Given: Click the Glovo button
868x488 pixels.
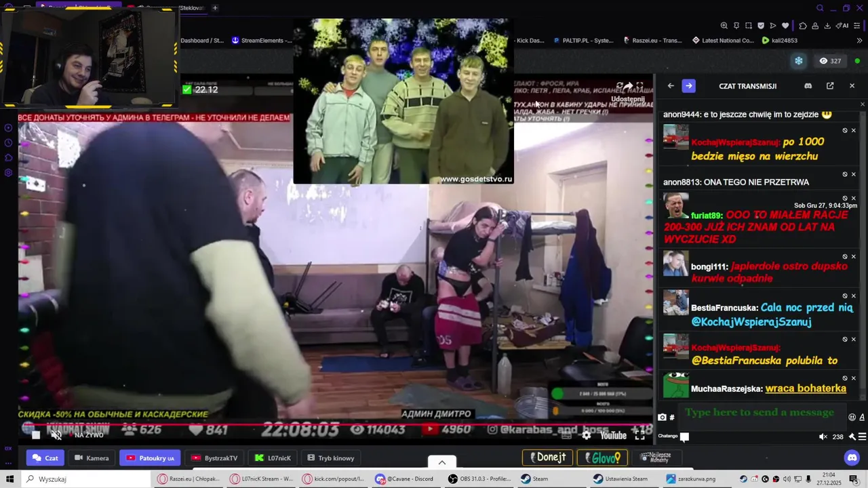Looking at the screenshot, I should (x=601, y=457).
